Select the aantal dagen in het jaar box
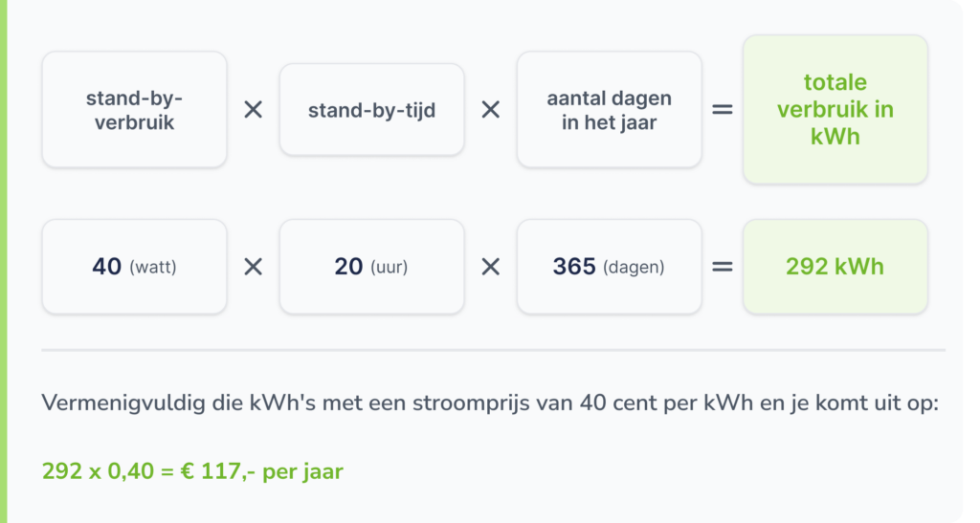Viewport: 980px width, 523px height. click(x=610, y=110)
